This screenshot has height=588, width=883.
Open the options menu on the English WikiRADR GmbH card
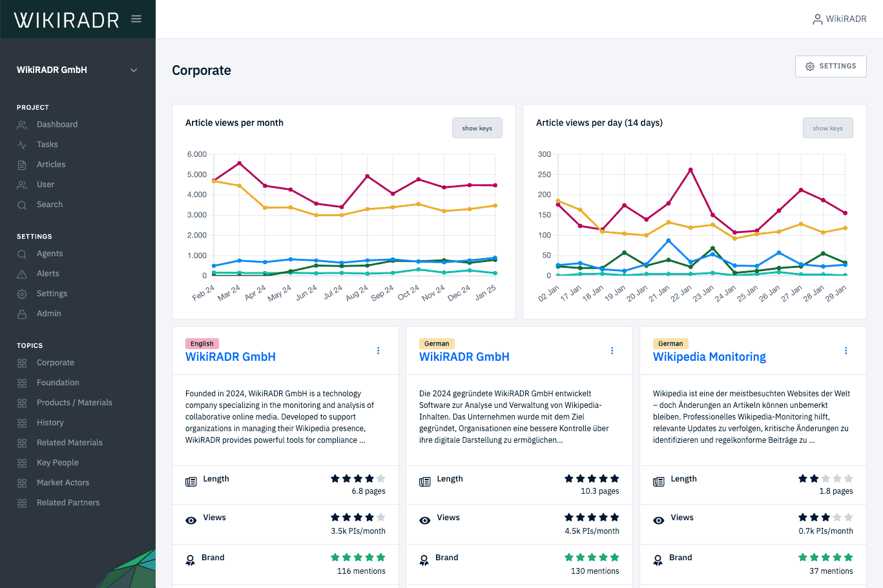click(379, 350)
